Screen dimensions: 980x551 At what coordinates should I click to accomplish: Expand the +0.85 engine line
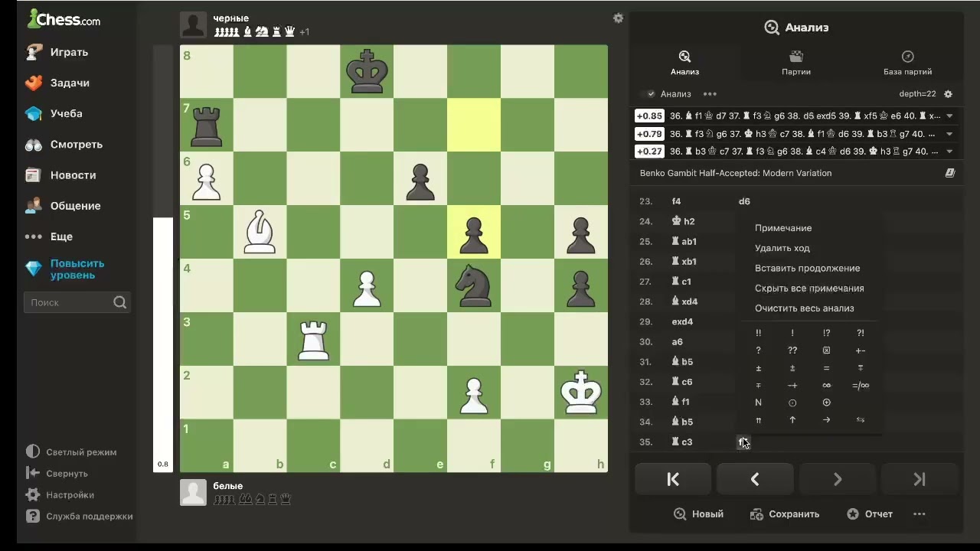pyautogui.click(x=949, y=116)
